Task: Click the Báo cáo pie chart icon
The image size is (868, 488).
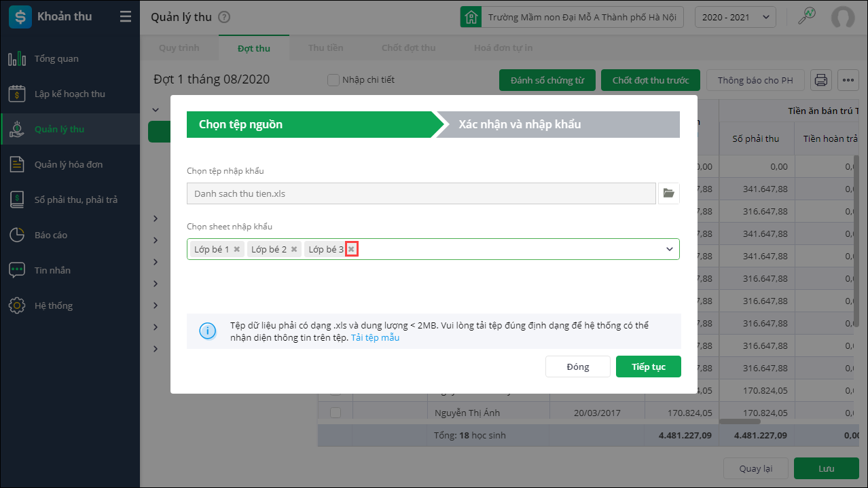Action: (x=17, y=235)
